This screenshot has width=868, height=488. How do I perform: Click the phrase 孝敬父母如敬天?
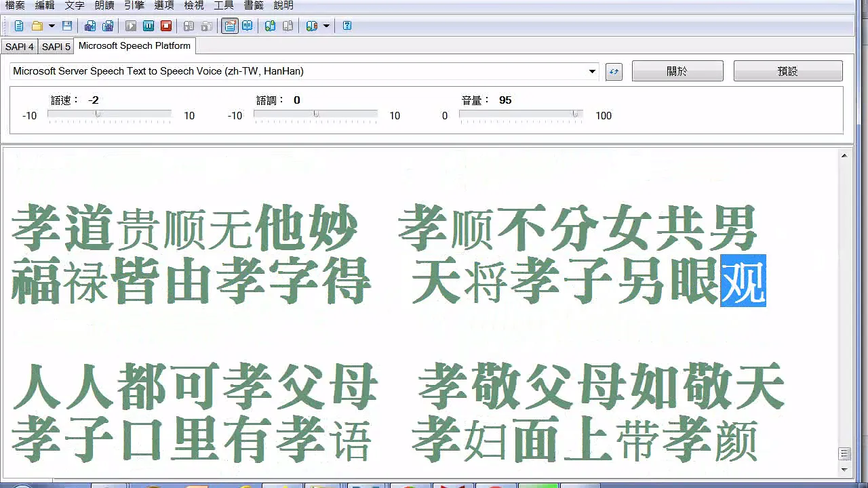601,386
